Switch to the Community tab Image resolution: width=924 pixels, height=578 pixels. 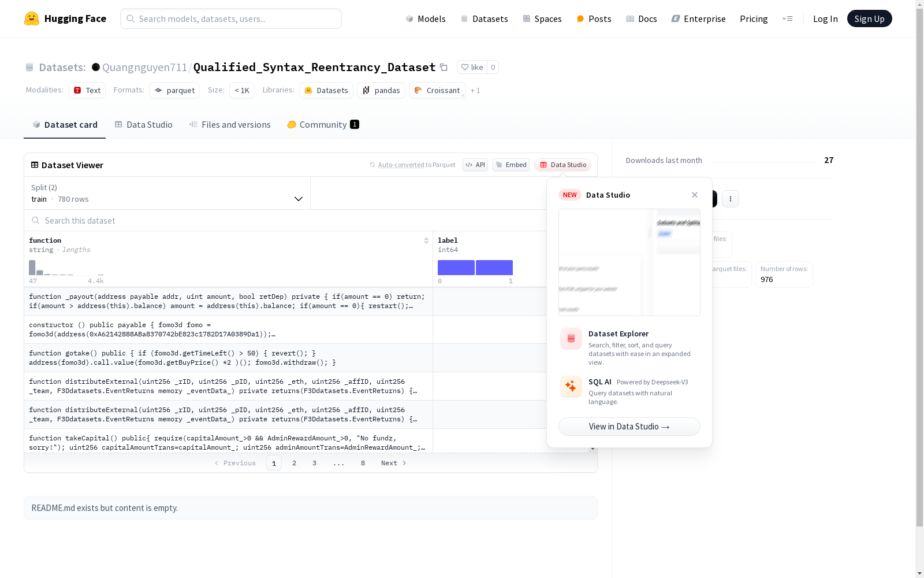tap(323, 125)
